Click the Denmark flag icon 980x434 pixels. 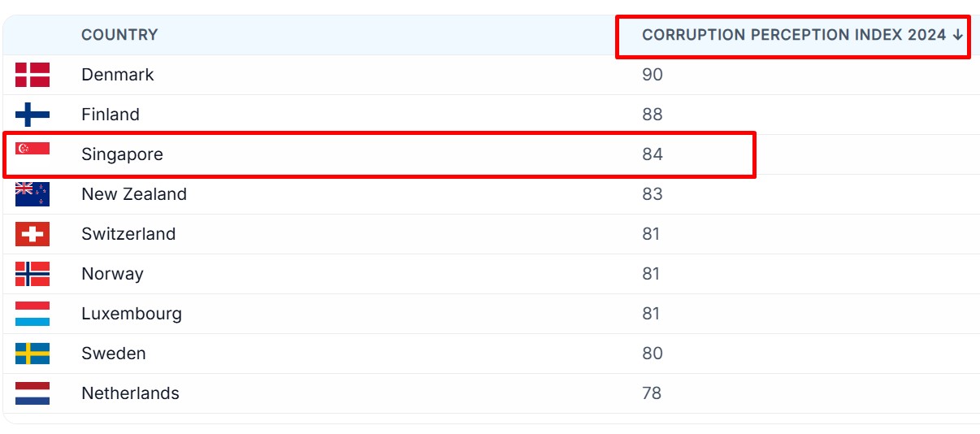[33, 75]
